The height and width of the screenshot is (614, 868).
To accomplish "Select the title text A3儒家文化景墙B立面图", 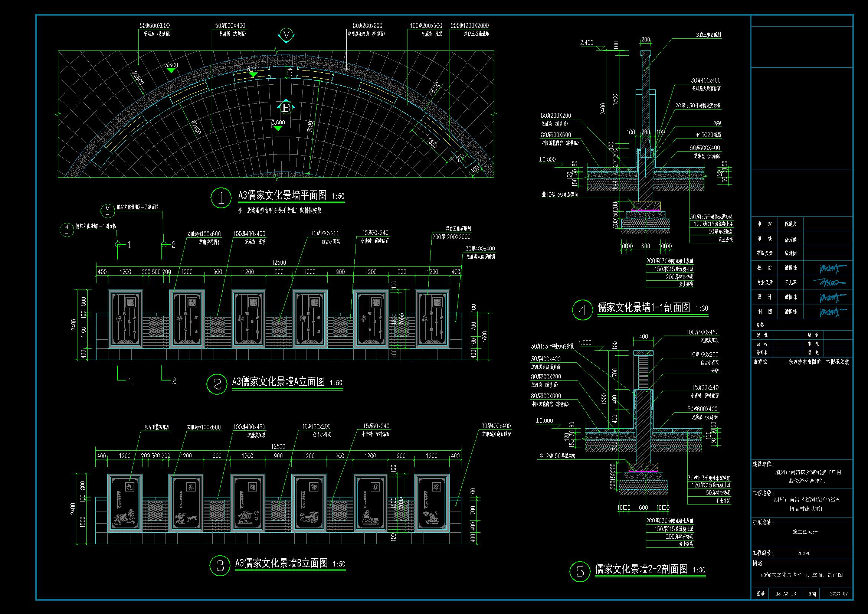I will click(282, 563).
